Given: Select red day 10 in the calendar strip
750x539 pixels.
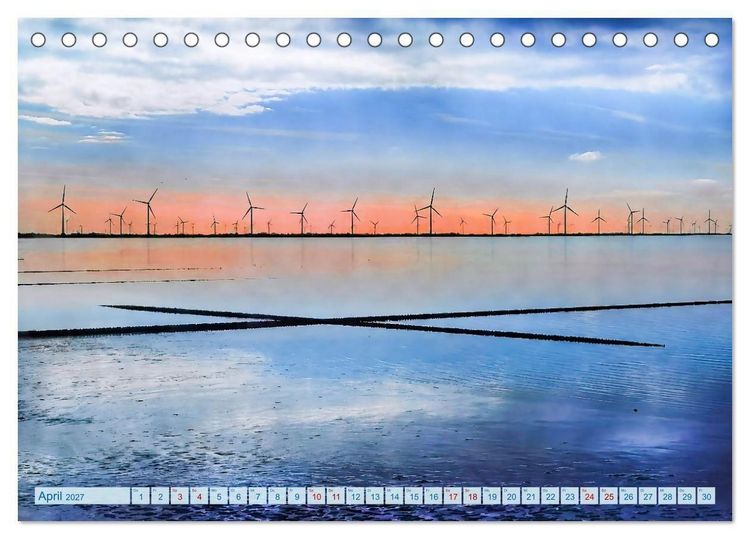Looking at the screenshot, I should [316, 496].
